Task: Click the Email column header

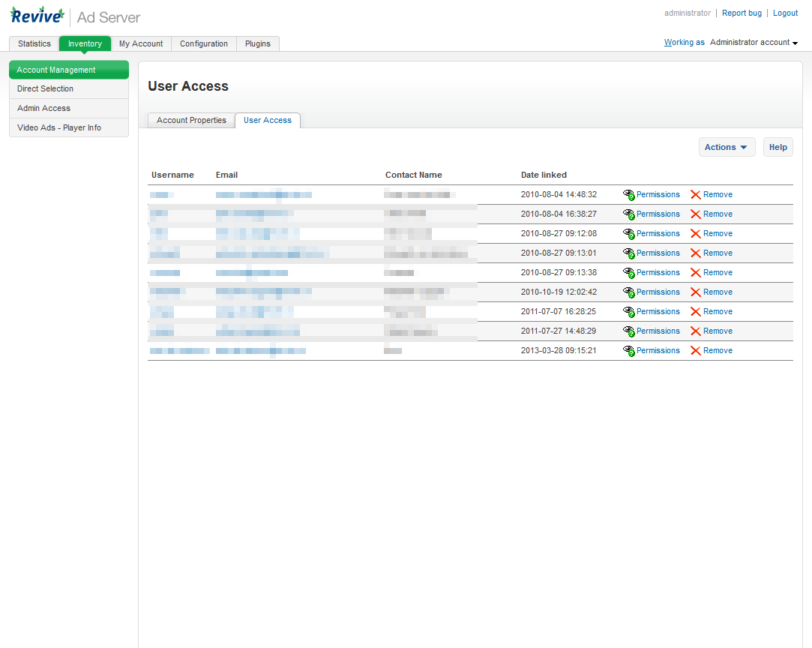Action: (226, 175)
